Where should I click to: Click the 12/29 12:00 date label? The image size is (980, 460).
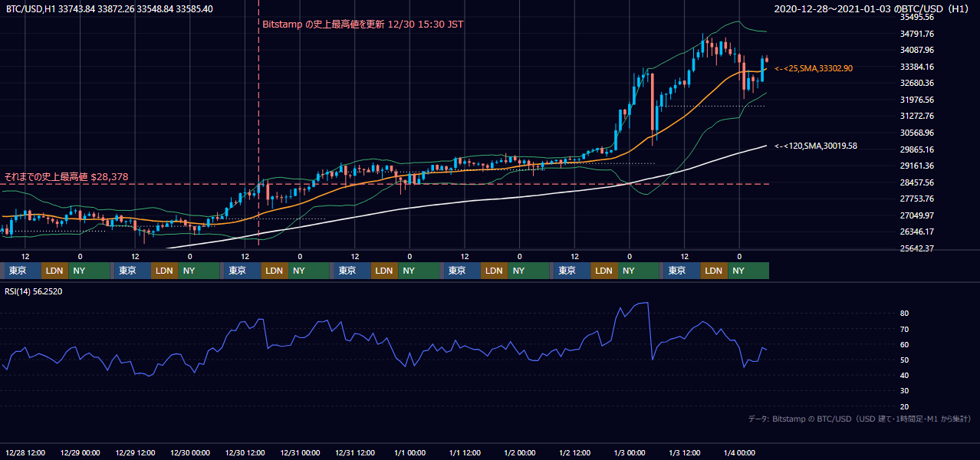(x=136, y=453)
